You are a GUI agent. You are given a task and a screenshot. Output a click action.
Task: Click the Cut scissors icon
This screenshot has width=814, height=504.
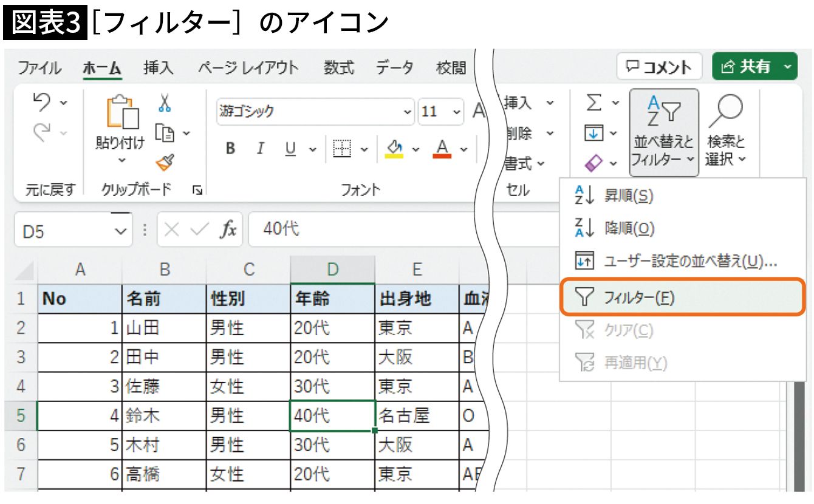pos(164,103)
